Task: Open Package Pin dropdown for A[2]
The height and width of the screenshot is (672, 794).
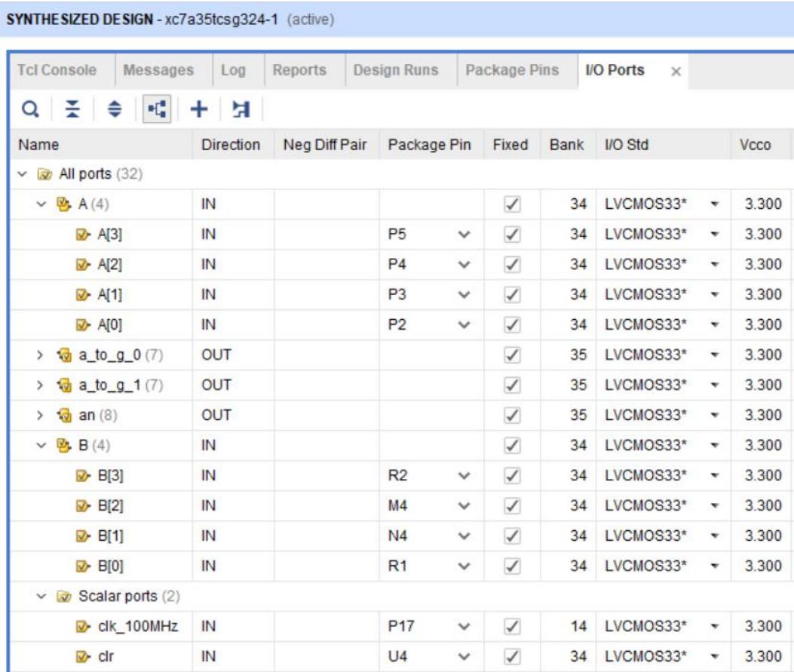Action: tap(464, 264)
